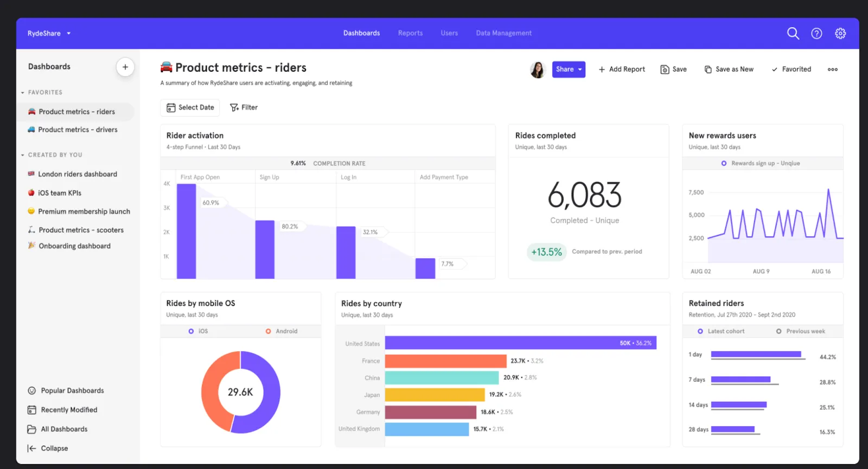Click the Add Report button
Screen dimensions: 868x469
(x=622, y=69)
